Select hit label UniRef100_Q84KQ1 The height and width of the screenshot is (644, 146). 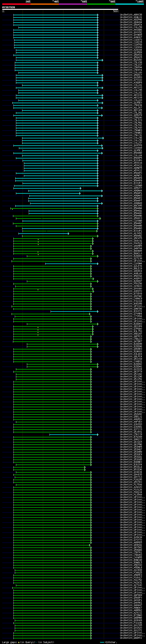[131, 545]
